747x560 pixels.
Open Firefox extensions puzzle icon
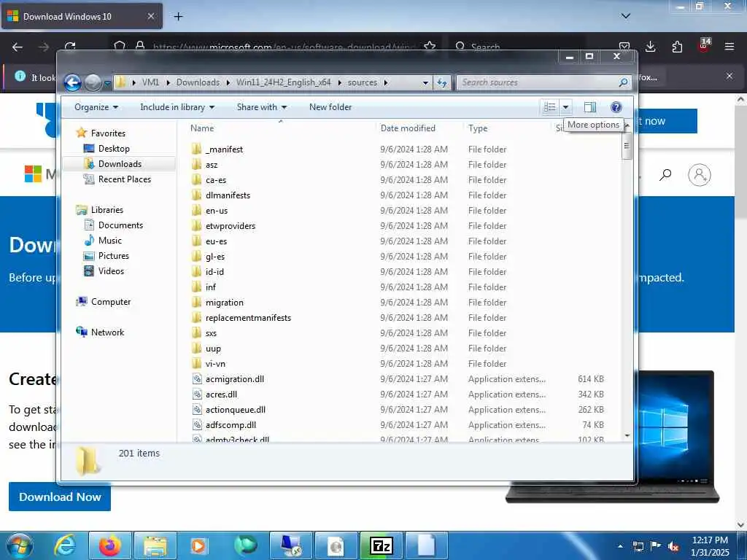(x=677, y=47)
